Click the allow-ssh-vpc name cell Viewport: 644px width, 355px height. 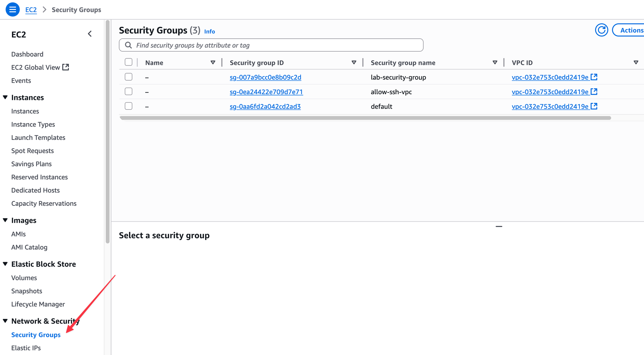tap(391, 92)
